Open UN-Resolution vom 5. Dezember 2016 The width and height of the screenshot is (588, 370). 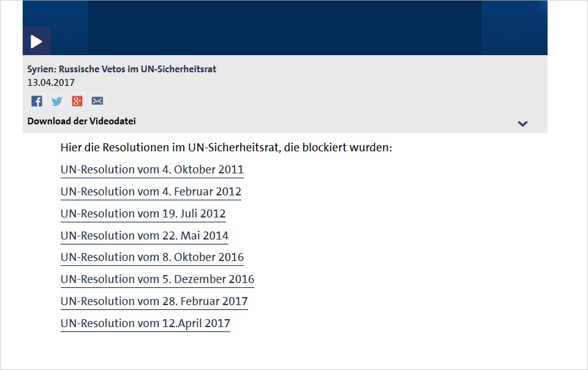[157, 279]
